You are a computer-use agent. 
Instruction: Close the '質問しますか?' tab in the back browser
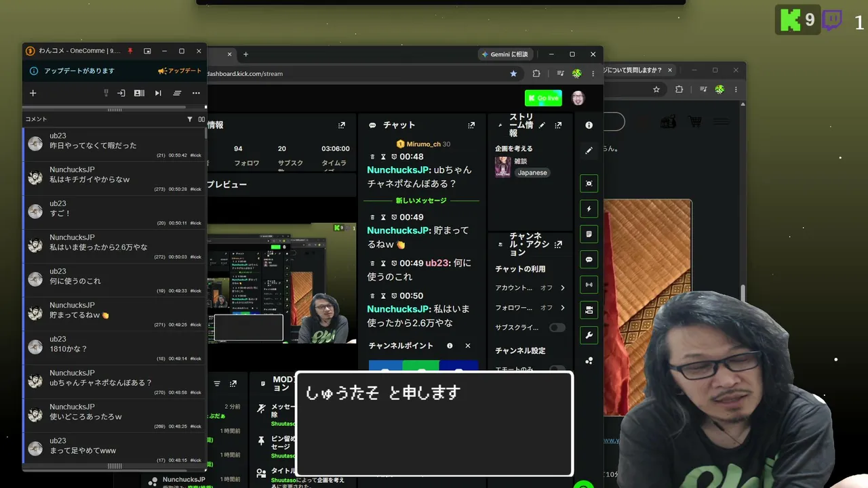[x=670, y=70]
